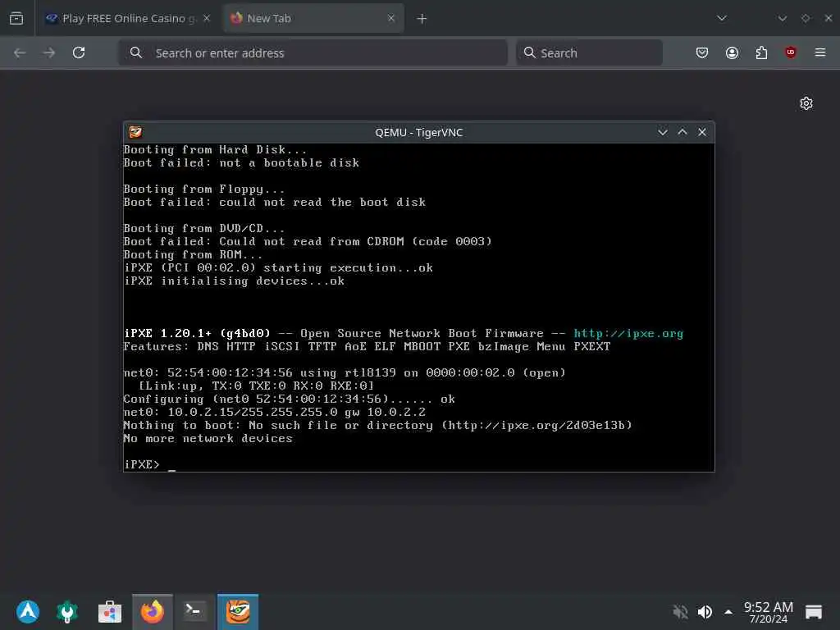
Task: Go back one page in Firefox
Action: pyautogui.click(x=20, y=52)
